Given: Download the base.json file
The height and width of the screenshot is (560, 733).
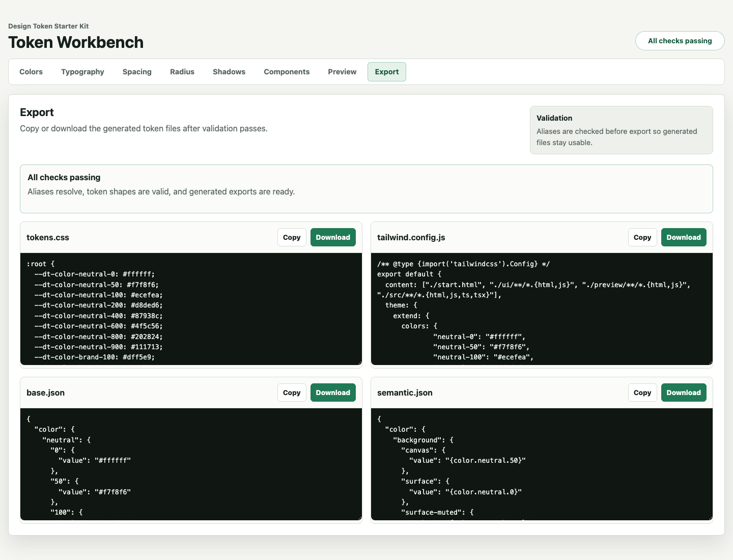Looking at the screenshot, I should tap(333, 393).
